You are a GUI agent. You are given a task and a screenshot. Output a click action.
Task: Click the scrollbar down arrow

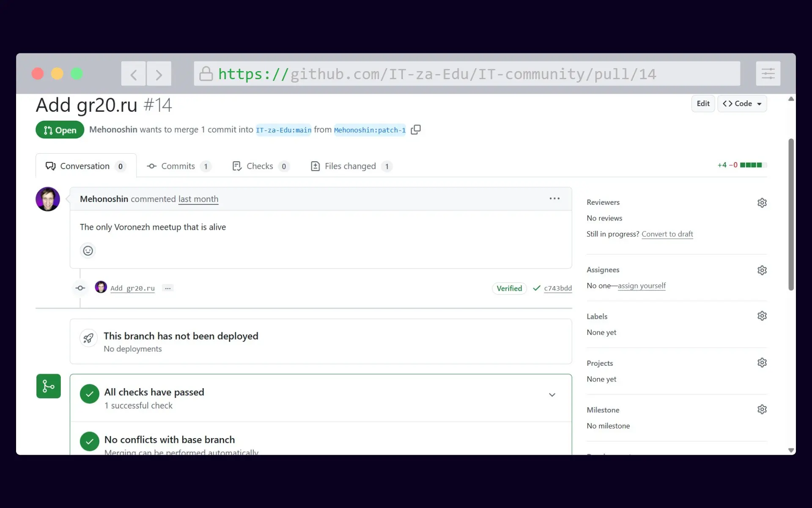(x=791, y=450)
